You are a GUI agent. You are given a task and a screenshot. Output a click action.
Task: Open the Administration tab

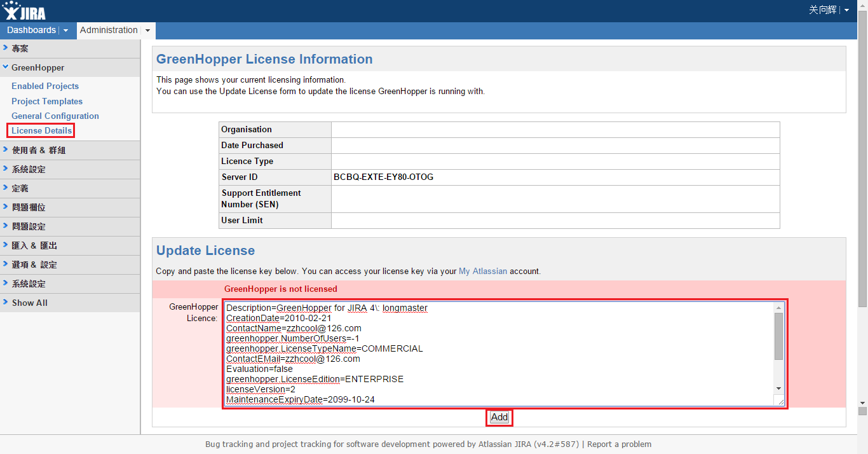pos(109,31)
